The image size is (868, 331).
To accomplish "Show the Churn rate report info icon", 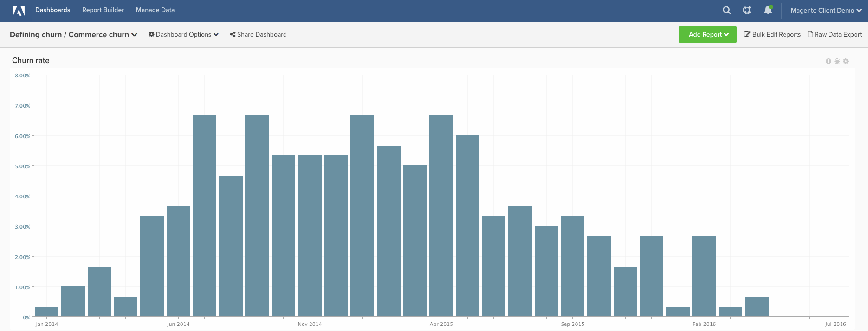I will [829, 61].
